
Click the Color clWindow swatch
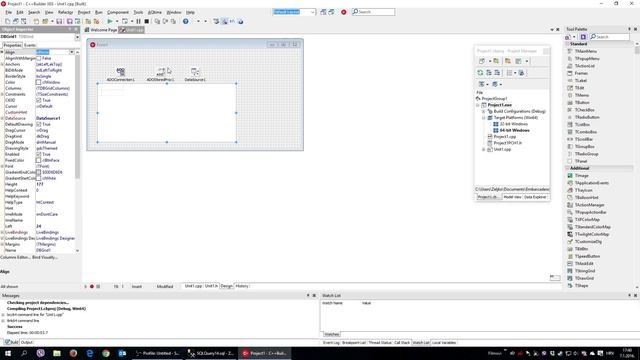pyautogui.click(x=39, y=82)
